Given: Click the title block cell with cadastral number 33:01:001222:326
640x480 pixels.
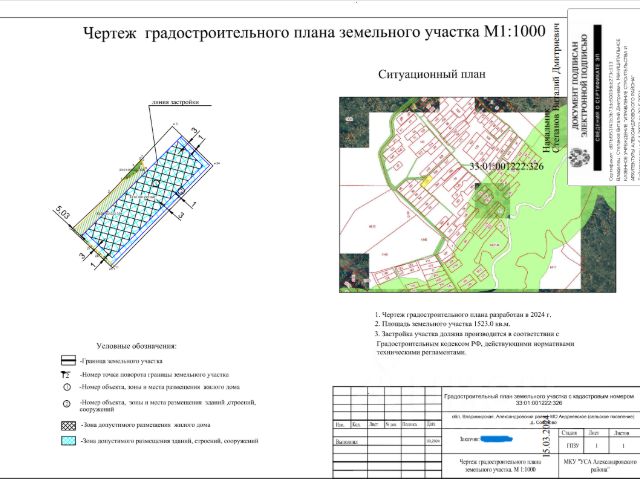Looking at the screenshot, I should [x=539, y=400].
